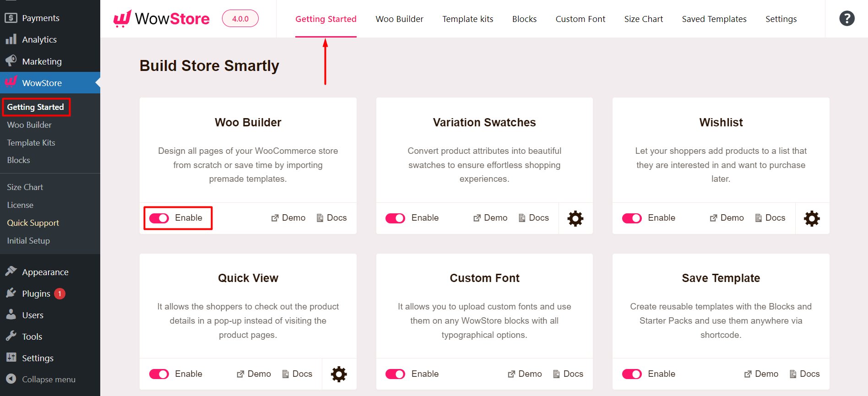Select Template Kits in sidebar submenu
Viewport: 868px width, 396px height.
(x=31, y=143)
